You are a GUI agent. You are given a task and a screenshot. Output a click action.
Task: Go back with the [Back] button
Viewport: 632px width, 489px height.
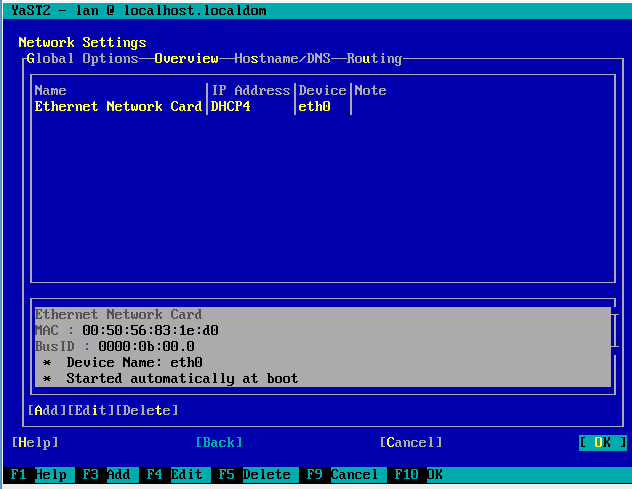click(219, 443)
